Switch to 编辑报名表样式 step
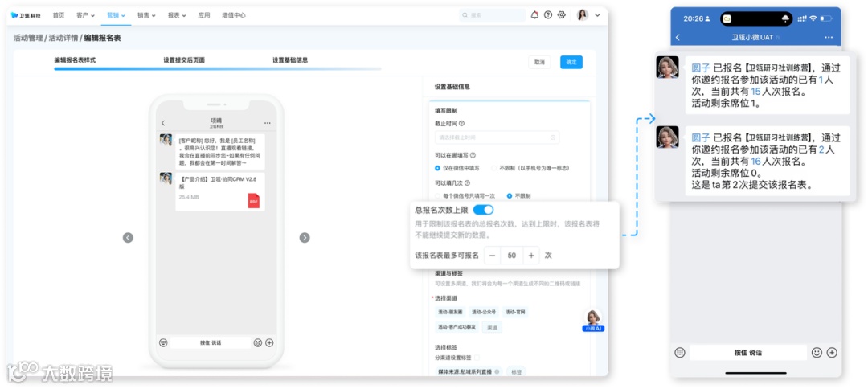 (x=75, y=60)
